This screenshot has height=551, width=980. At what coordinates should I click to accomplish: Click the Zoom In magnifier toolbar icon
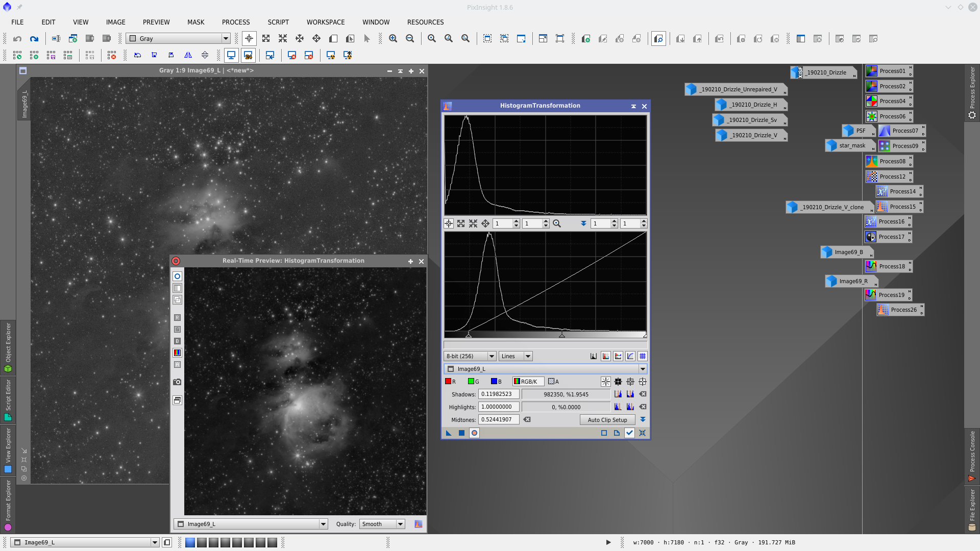pos(393,39)
